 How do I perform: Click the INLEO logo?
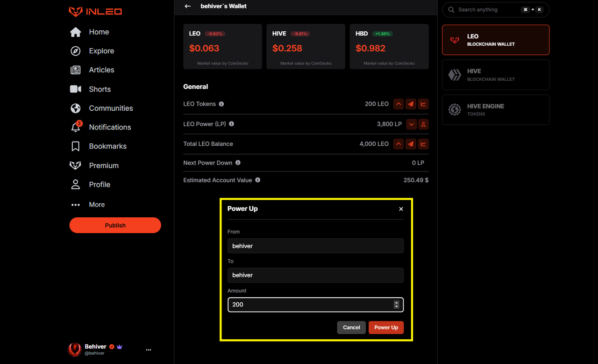pos(95,12)
